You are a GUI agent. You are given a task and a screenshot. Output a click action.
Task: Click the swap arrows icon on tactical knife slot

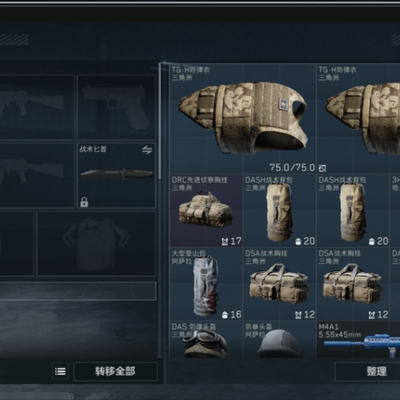point(147,150)
